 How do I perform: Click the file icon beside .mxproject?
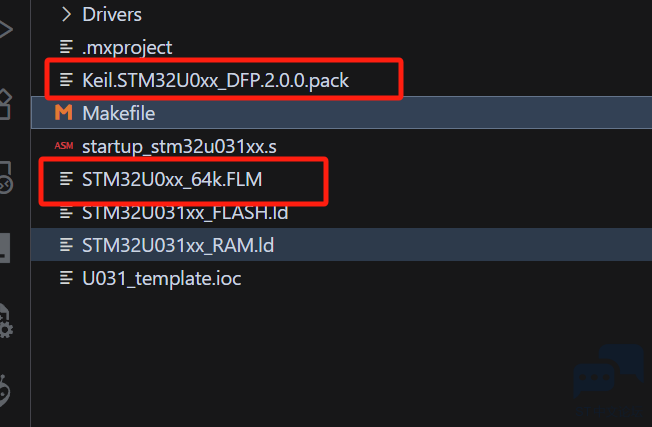pyautogui.click(x=66, y=47)
